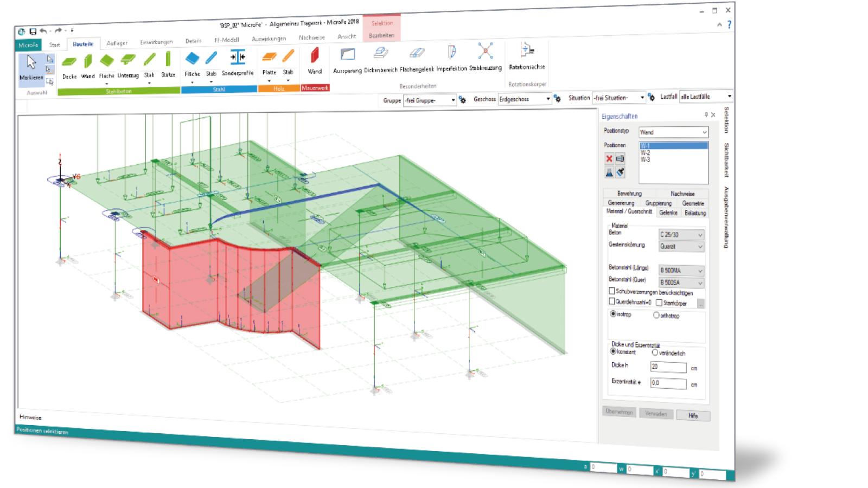Open Gruppe settings gear icon
Image resolution: width=868 pixels, height=488 pixels.
point(463,100)
